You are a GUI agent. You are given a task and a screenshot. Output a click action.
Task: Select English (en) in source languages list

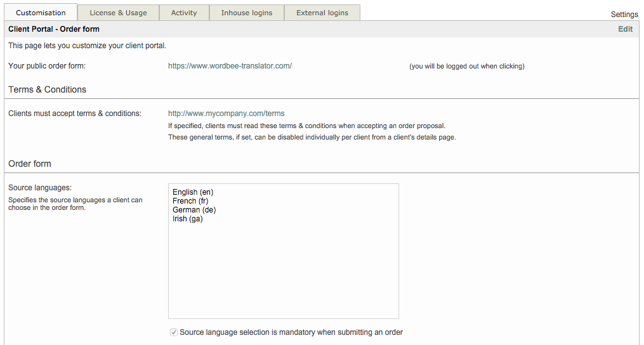pyautogui.click(x=193, y=192)
